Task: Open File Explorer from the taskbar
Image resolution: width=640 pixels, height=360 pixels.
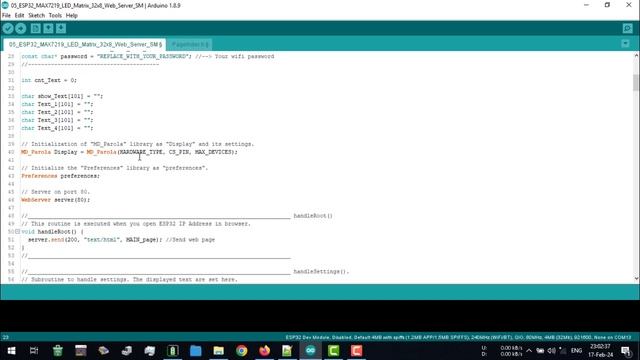Action: pyautogui.click(x=218, y=351)
